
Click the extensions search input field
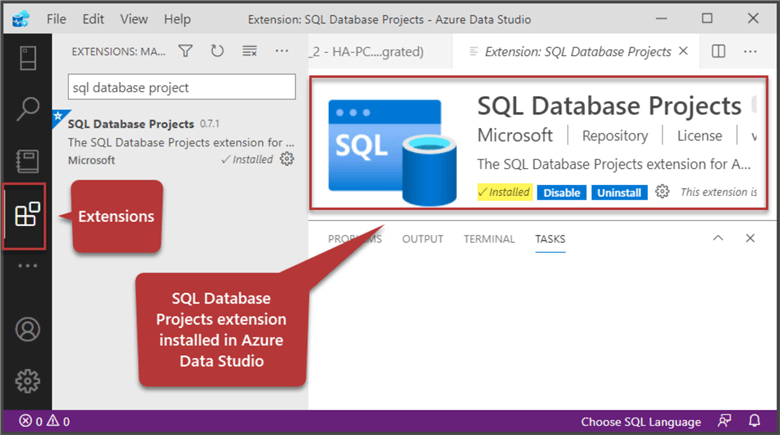[x=180, y=88]
